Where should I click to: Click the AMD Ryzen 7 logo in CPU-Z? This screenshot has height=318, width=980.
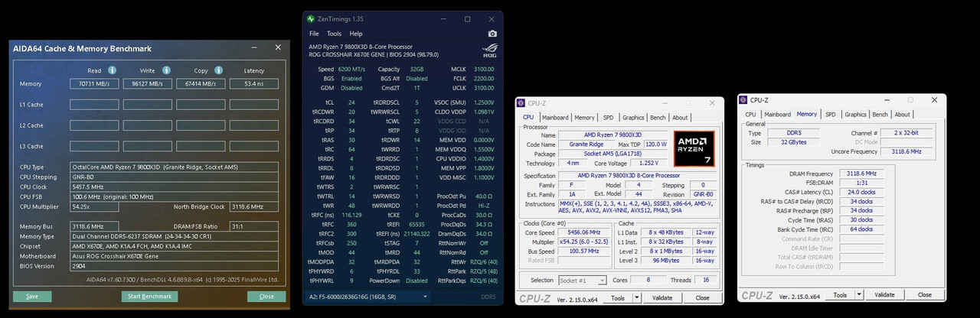pyautogui.click(x=694, y=150)
